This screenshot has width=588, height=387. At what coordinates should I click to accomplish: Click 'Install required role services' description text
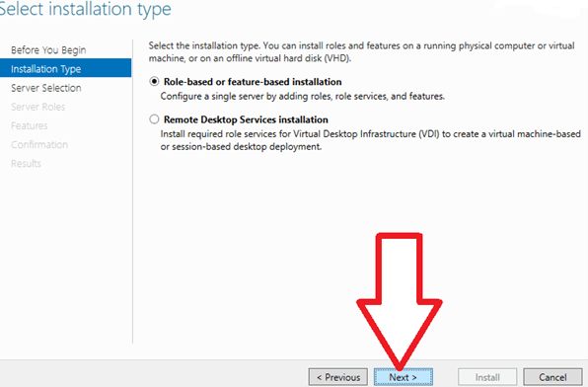[371, 140]
